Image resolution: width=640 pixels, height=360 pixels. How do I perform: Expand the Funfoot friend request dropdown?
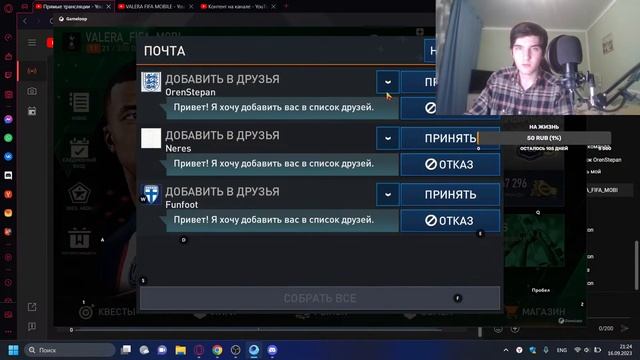pos(387,194)
